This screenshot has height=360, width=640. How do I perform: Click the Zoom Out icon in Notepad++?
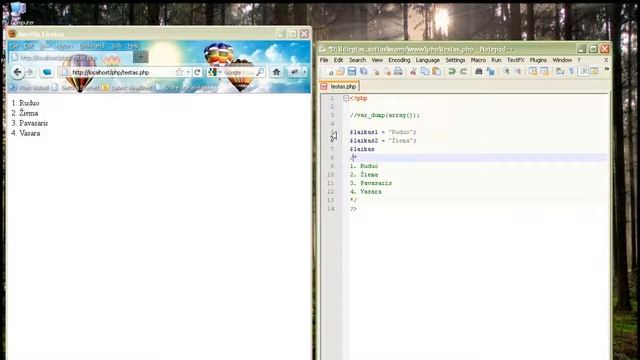[518, 72]
